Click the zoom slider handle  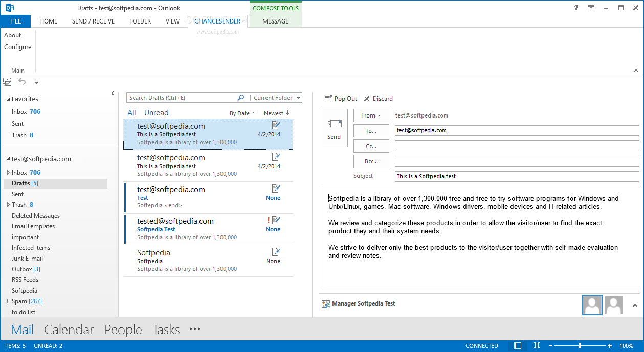click(x=580, y=346)
